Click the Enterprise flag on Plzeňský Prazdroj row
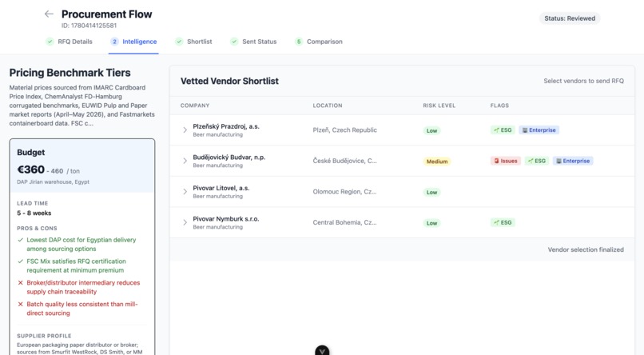Viewport: 644px width, 355px height. coord(539,130)
